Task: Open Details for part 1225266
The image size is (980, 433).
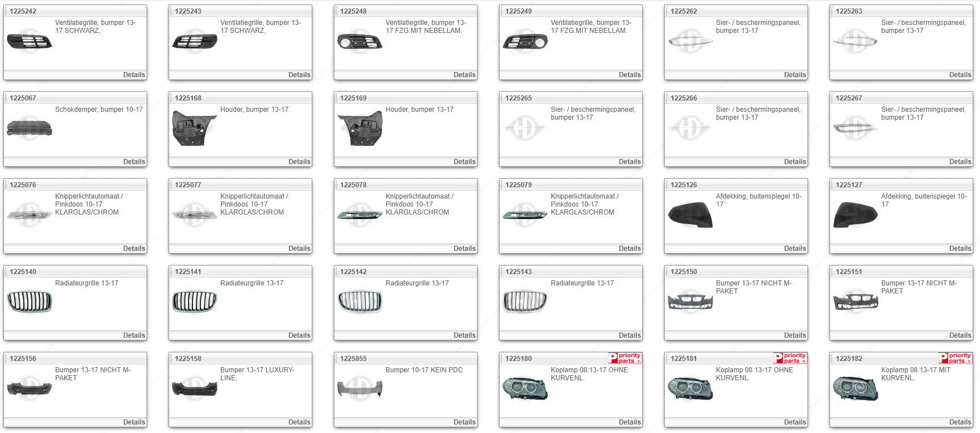Action: [x=795, y=162]
